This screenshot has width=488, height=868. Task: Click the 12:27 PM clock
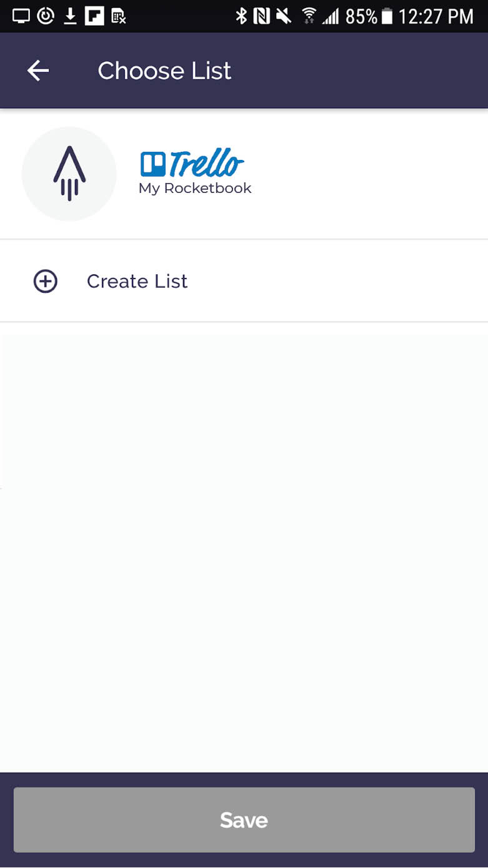click(436, 16)
